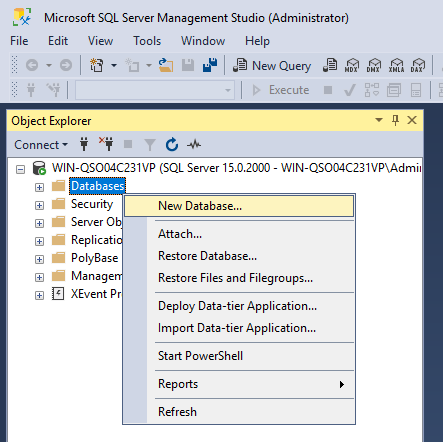The height and width of the screenshot is (442, 443).
Task: Open an Analysis Services XMLA query
Action: coord(396,65)
